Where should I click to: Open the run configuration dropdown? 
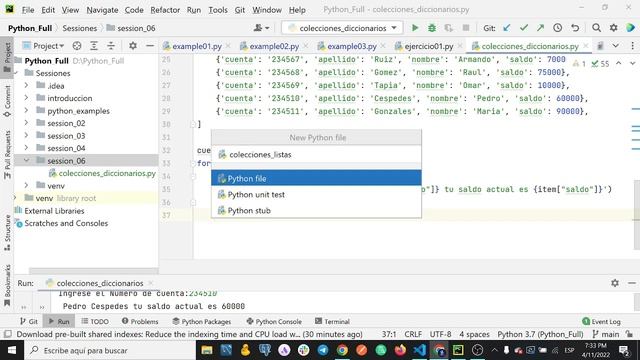[342, 28]
